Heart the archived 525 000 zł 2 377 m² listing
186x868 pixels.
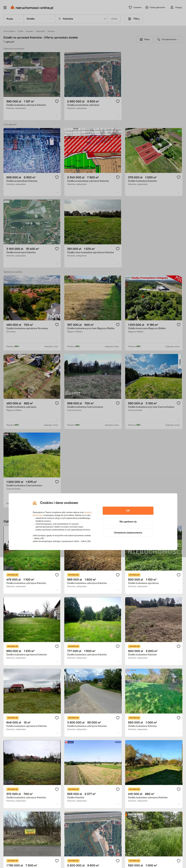pos(117,789)
